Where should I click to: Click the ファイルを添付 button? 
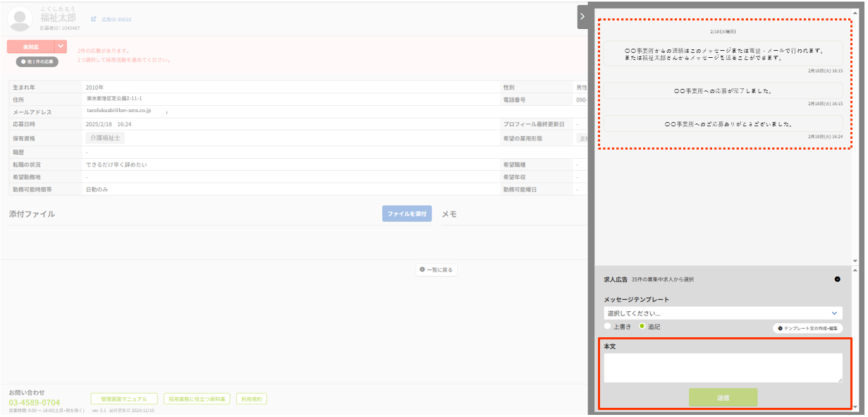[407, 214]
